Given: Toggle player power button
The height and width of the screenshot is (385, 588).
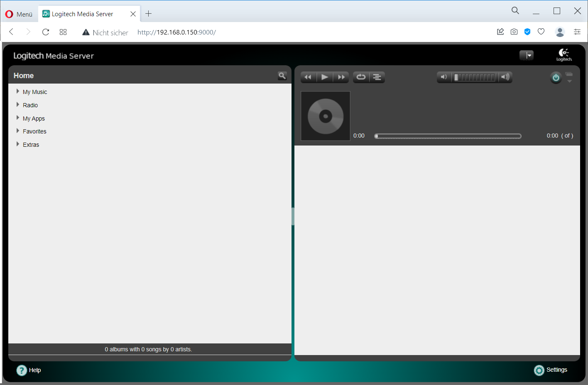Looking at the screenshot, I should pos(556,78).
